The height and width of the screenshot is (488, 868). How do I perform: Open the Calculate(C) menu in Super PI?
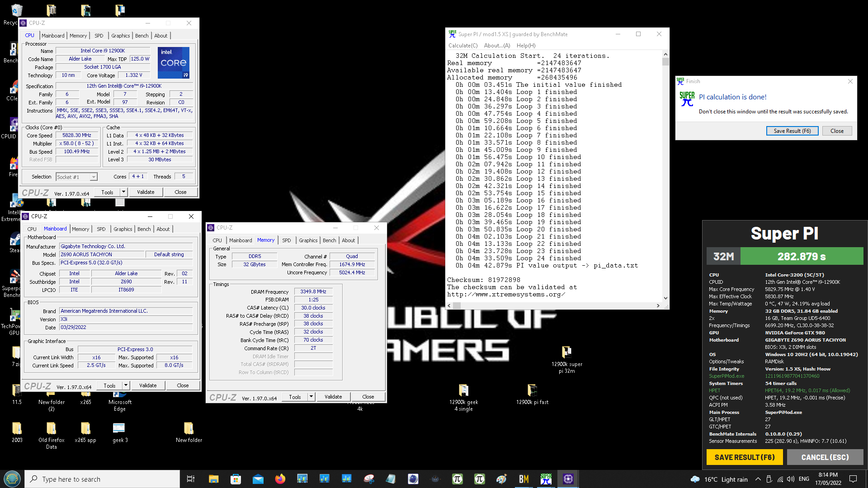pyautogui.click(x=462, y=46)
